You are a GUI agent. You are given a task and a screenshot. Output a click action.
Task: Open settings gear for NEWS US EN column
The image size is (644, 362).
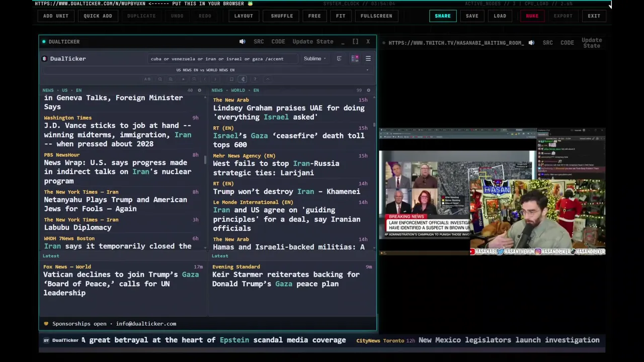pyautogui.click(x=199, y=90)
